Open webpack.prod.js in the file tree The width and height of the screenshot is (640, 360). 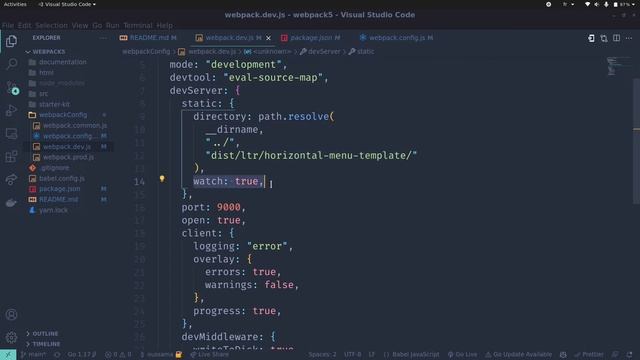[x=69, y=157]
